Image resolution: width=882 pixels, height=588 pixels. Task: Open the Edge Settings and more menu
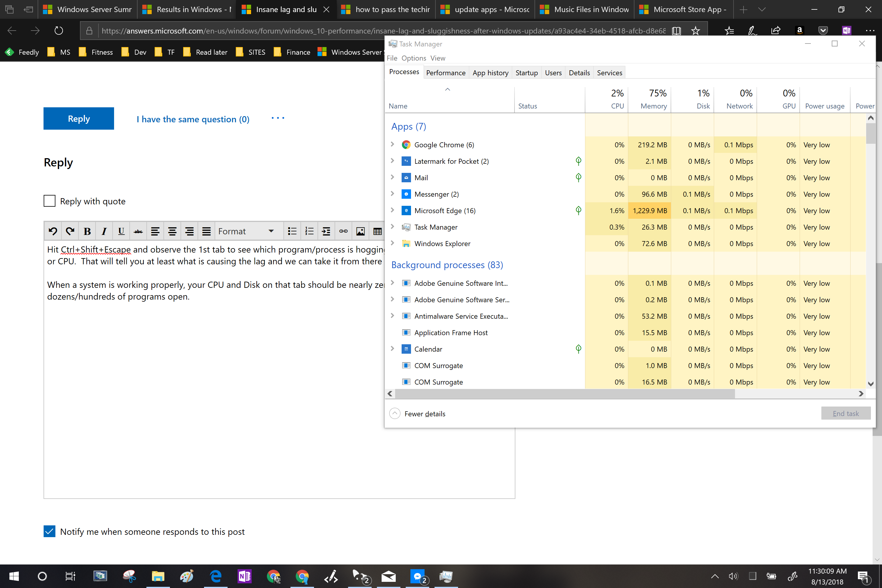(870, 30)
